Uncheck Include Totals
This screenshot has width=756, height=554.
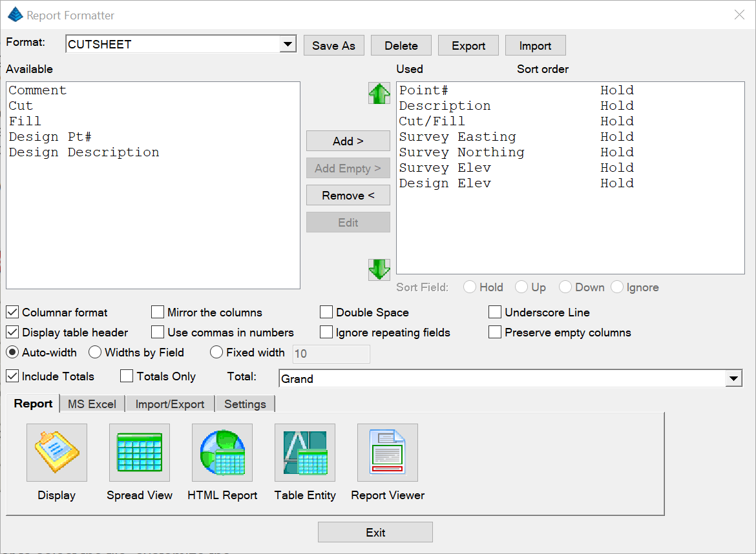[x=12, y=376]
